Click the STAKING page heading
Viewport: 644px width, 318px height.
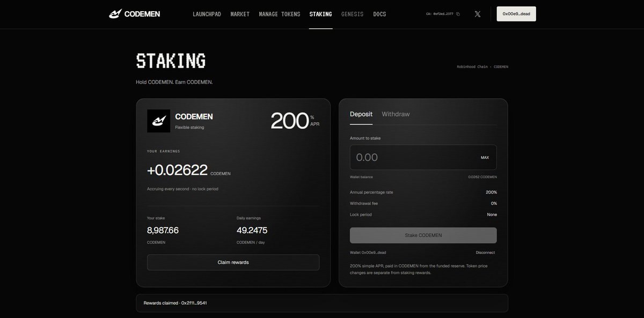pyautogui.click(x=171, y=61)
